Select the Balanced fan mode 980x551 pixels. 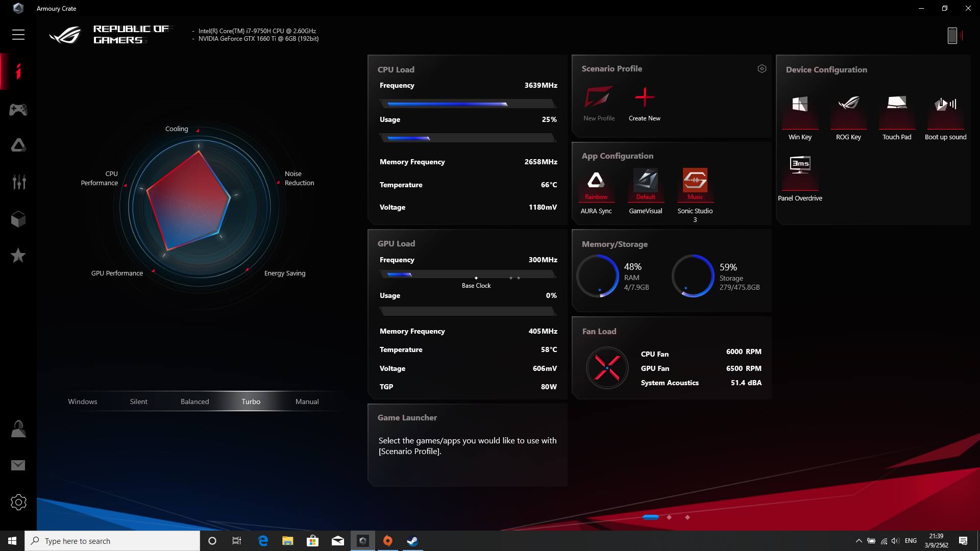(x=194, y=402)
